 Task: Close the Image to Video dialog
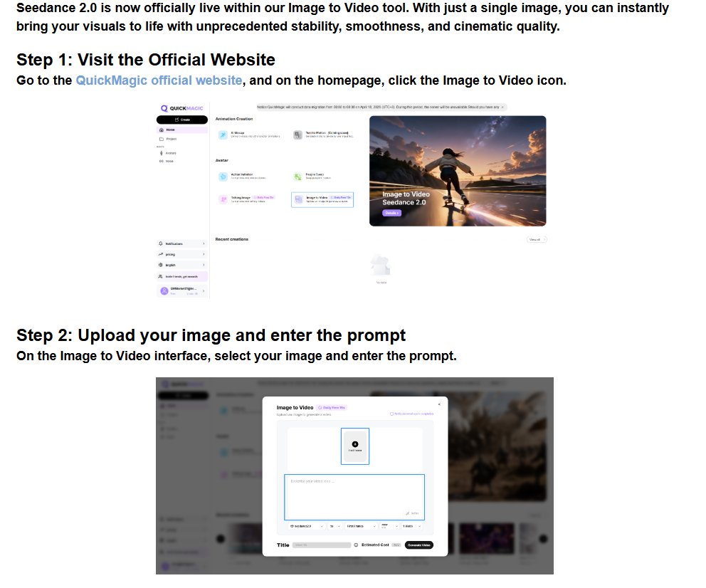pos(439,404)
